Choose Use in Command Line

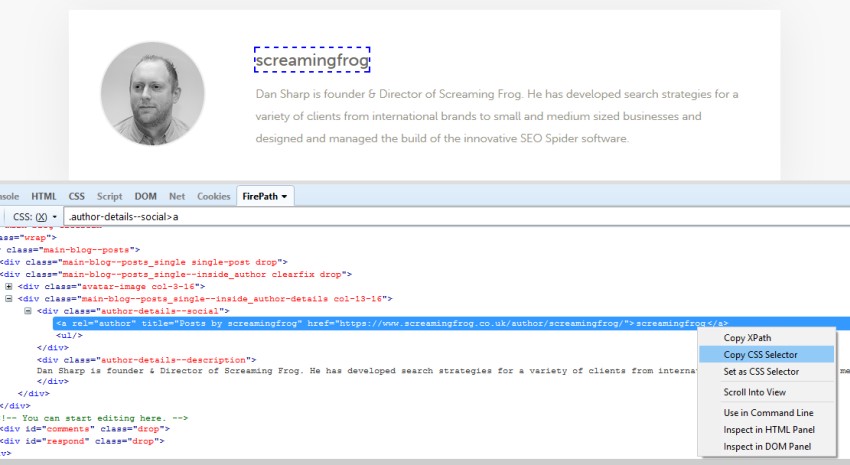tap(767, 412)
